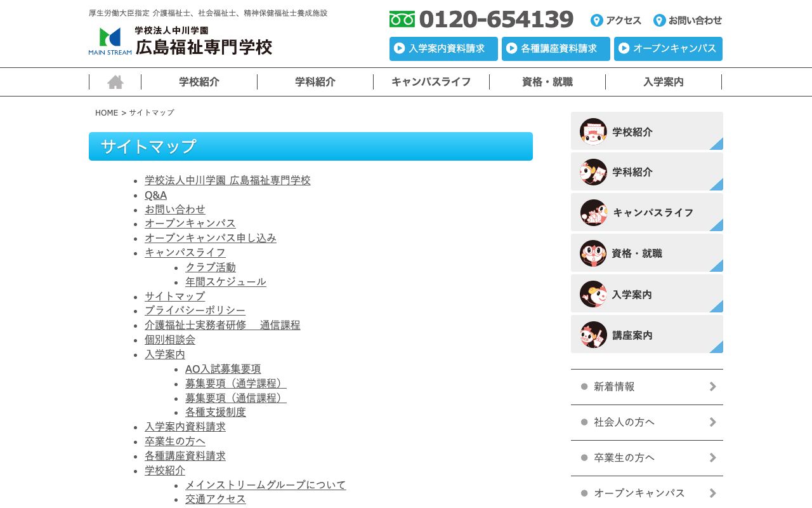Image resolution: width=812 pixels, height=508 pixels.
Task: Click the 講座案内 mascot icon
Action: [x=593, y=334]
